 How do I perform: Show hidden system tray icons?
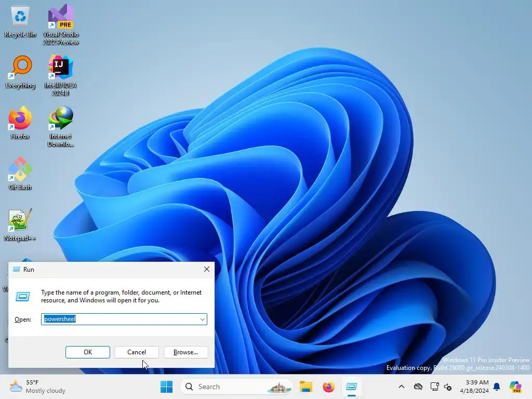pos(402,387)
